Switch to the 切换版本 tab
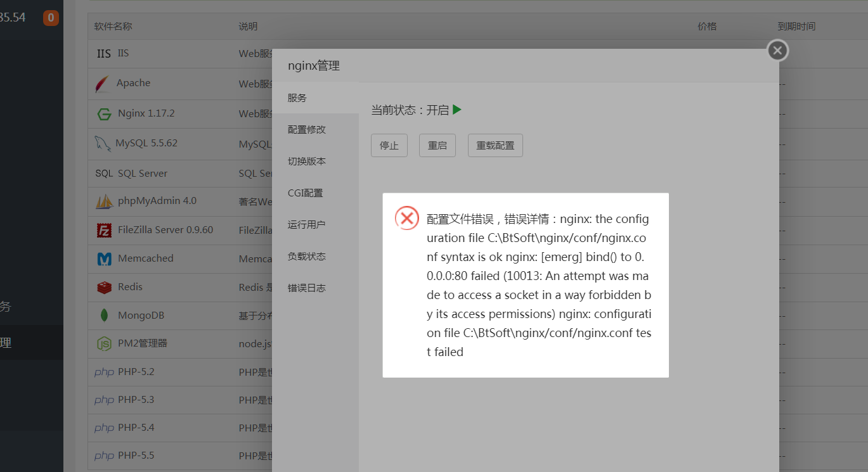 [x=316, y=161]
